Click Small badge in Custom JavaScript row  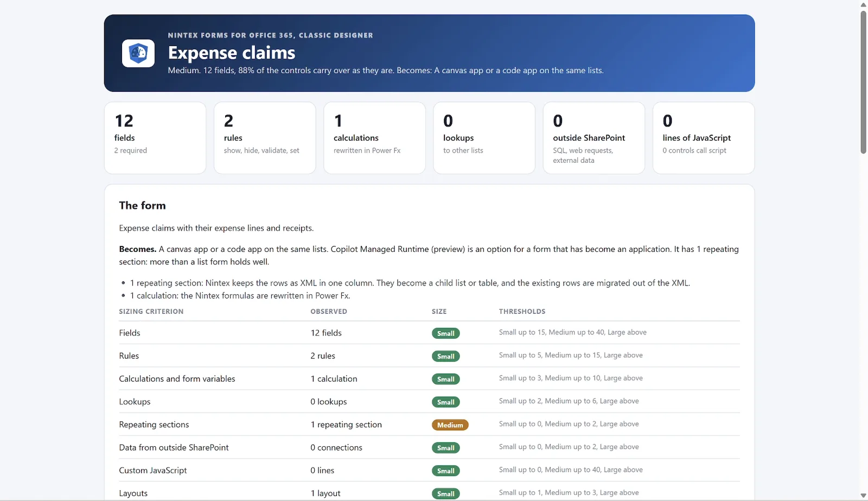[x=446, y=471]
